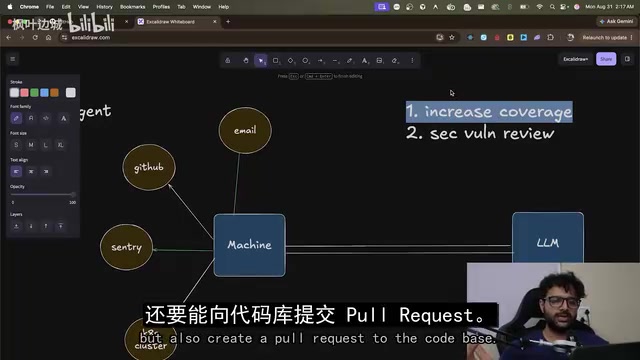Click Relaunch to update button

pos(607,38)
